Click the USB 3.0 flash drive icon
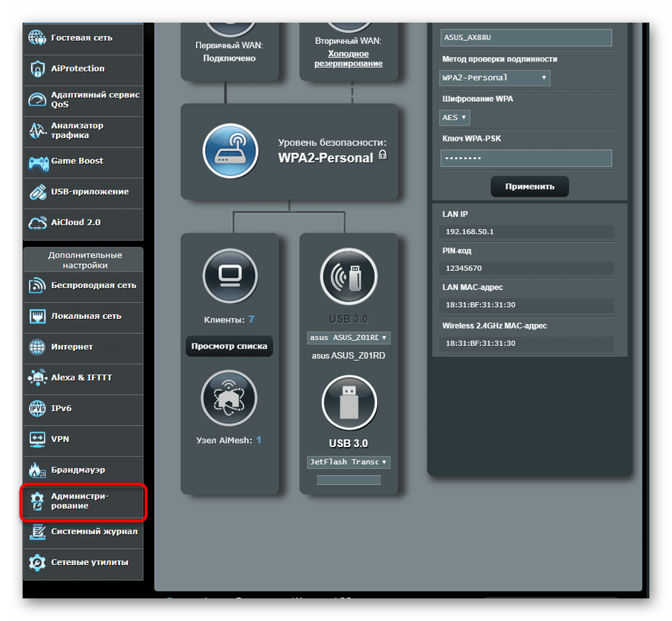This screenshot has height=621, width=672. coord(349,403)
